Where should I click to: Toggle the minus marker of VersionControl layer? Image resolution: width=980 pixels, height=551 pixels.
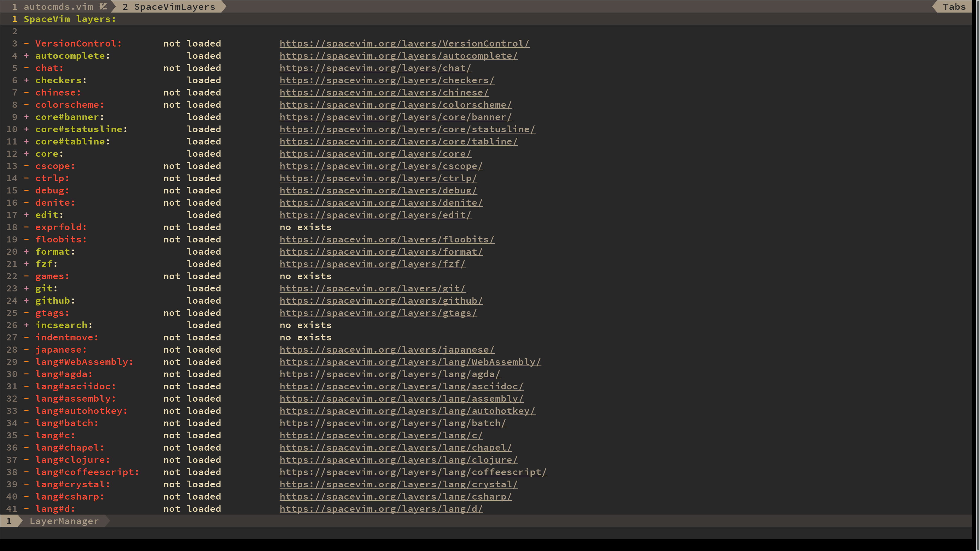26,44
